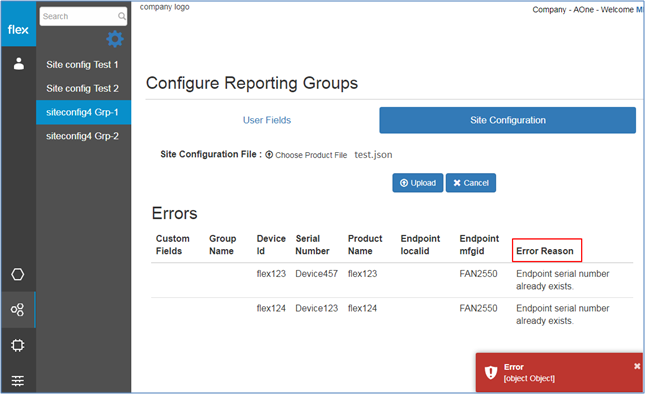Screen dimensions: 645x394
Task: Click Choose Product File
Action: click(x=311, y=155)
